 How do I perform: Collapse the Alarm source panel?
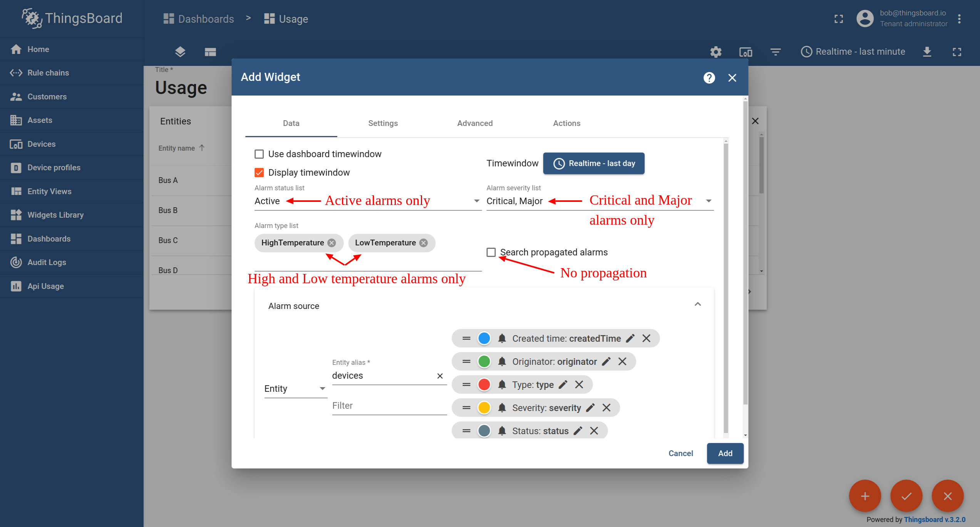[697, 305]
